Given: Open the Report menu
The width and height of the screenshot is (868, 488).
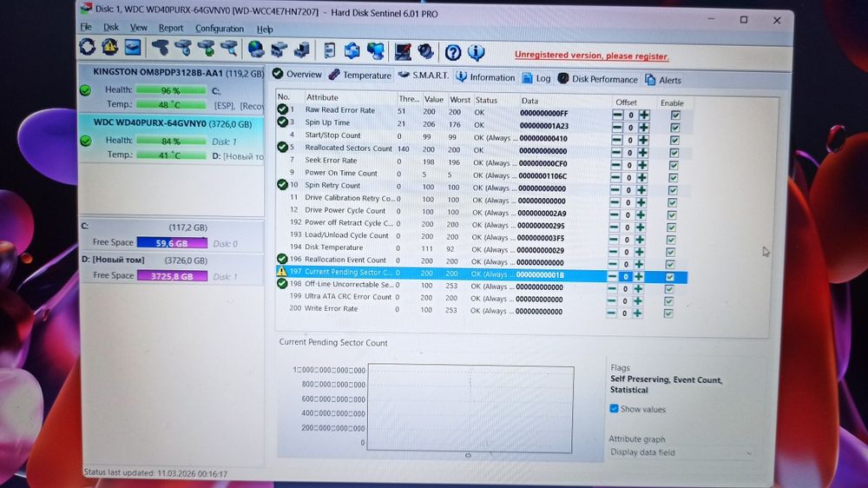Looking at the screenshot, I should point(170,28).
